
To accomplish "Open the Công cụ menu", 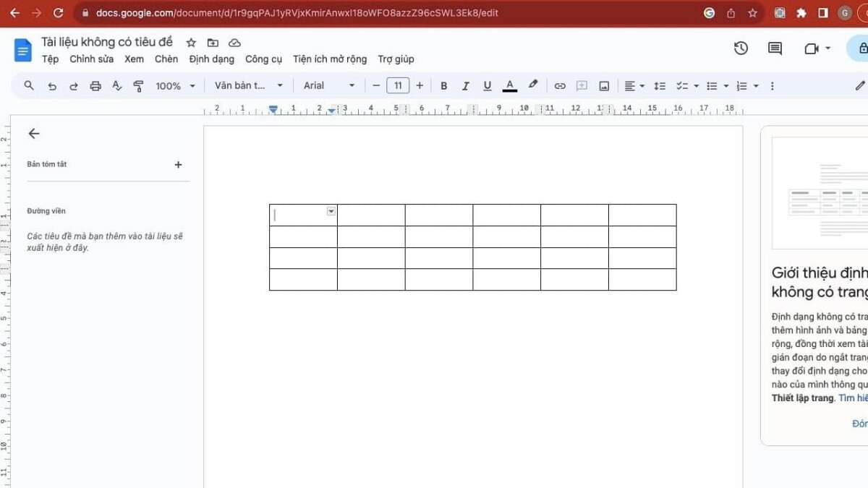I will pos(263,59).
